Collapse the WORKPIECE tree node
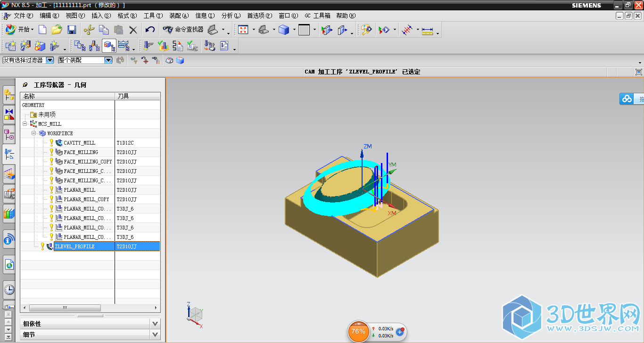 click(34, 133)
